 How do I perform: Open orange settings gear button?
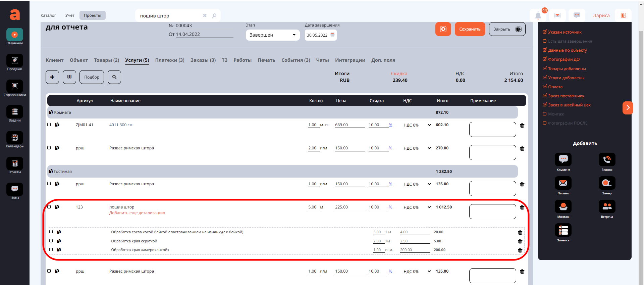443,29
